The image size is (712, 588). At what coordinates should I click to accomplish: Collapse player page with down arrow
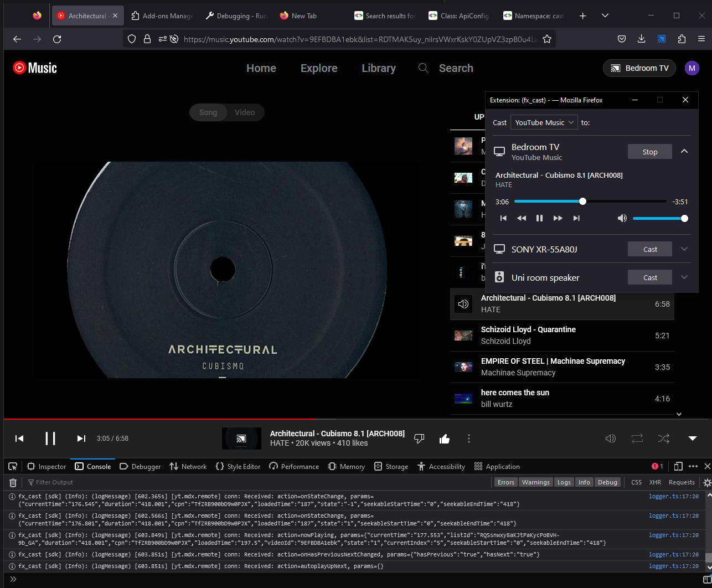click(693, 439)
